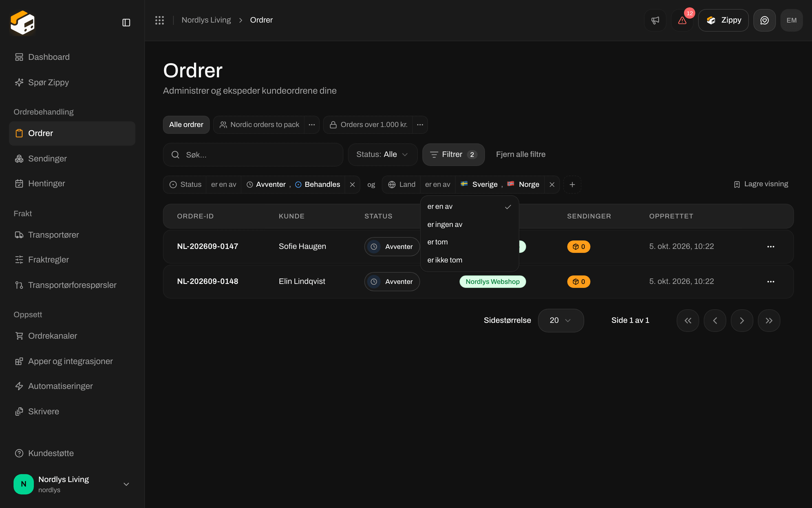Open the EM user avatar menu
The height and width of the screenshot is (508, 812).
[x=791, y=20]
